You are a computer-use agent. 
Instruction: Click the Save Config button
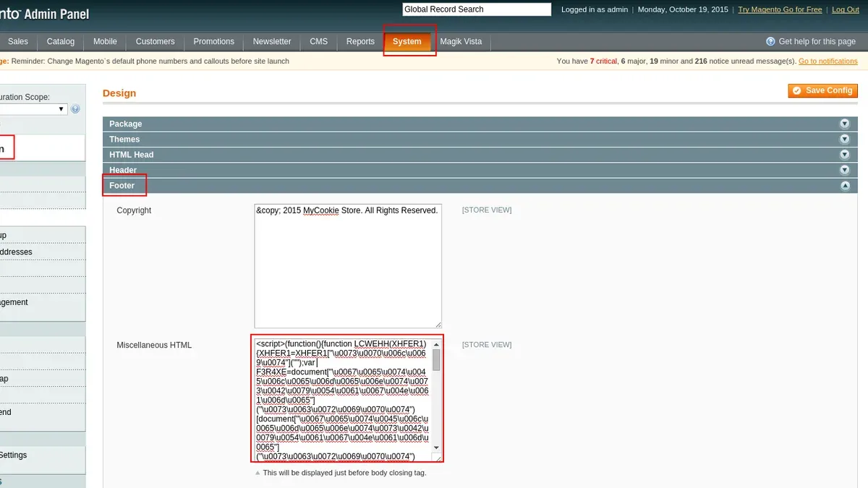point(823,90)
